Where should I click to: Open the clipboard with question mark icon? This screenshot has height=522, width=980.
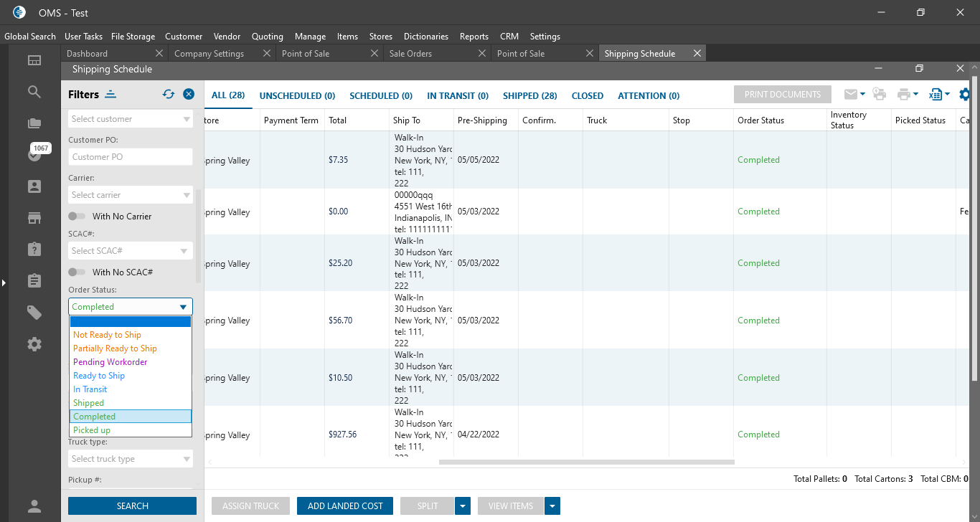point(34,249)
